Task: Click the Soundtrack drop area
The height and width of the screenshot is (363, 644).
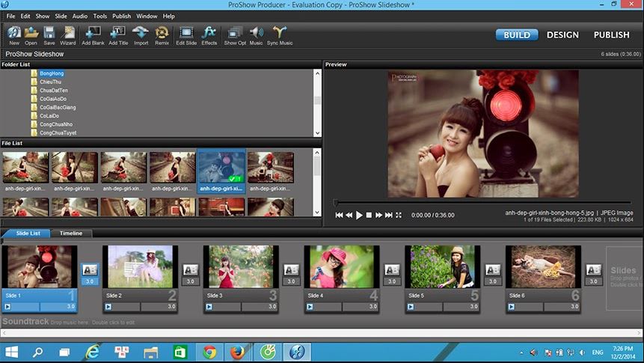Action: 322,322
